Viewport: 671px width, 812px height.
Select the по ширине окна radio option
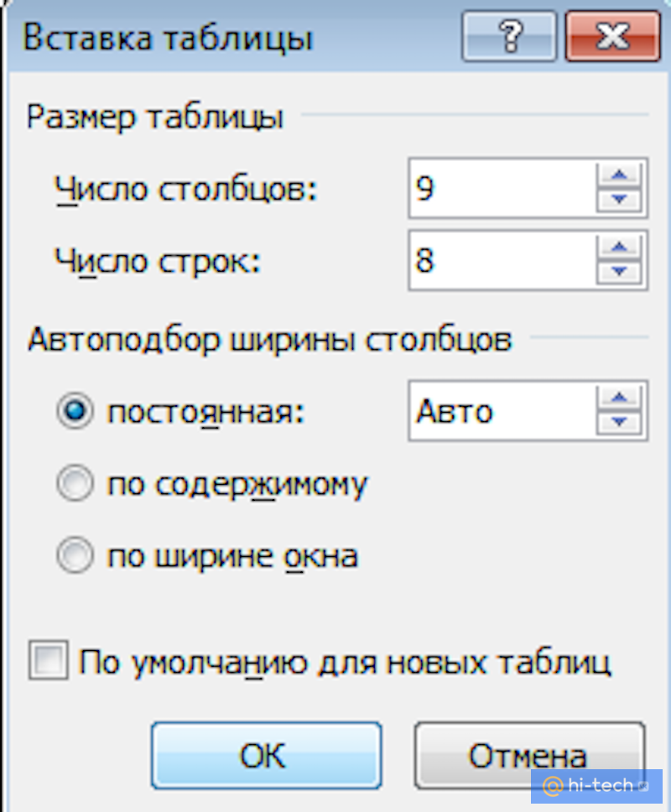pyautogui.click(x=75, y=554)
